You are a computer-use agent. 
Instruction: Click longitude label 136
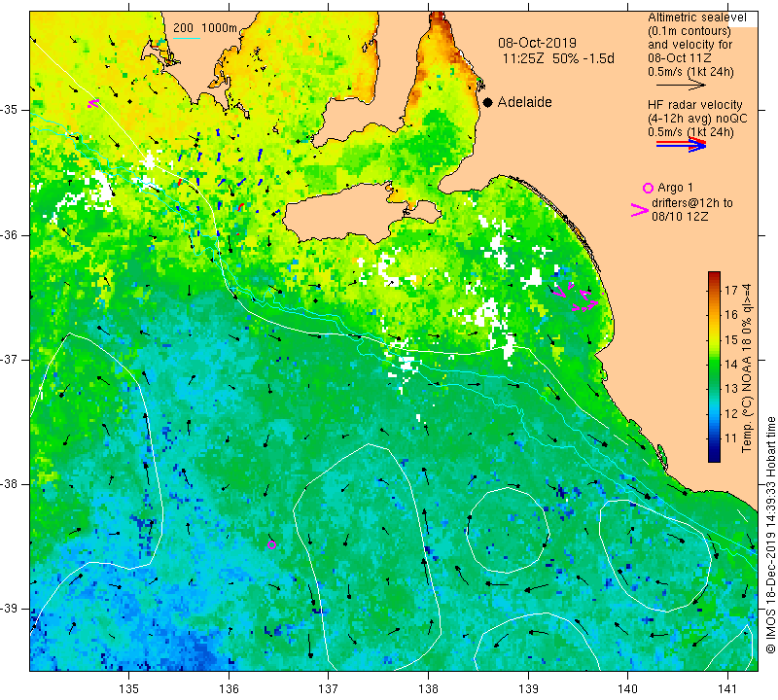(229, 689)
